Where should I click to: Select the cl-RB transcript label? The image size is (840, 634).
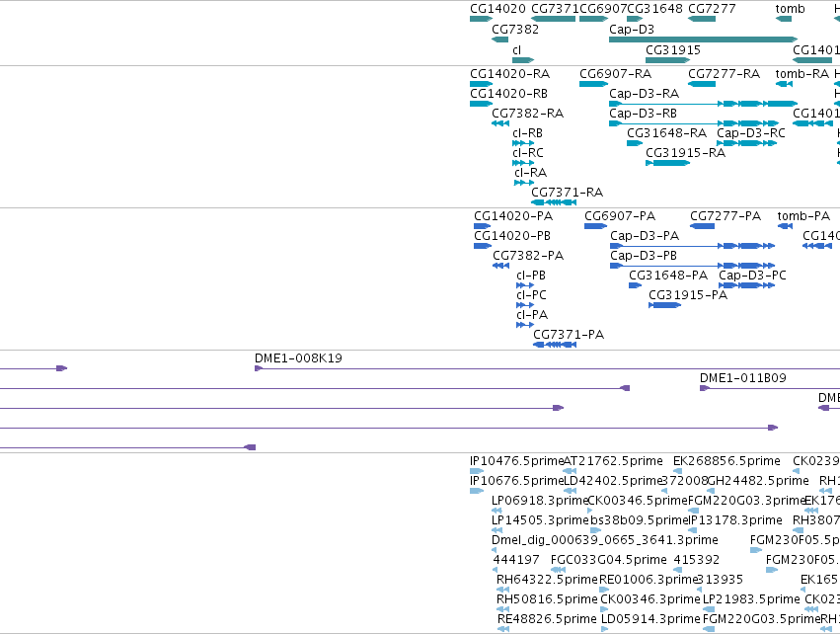[x=527, y=133]
